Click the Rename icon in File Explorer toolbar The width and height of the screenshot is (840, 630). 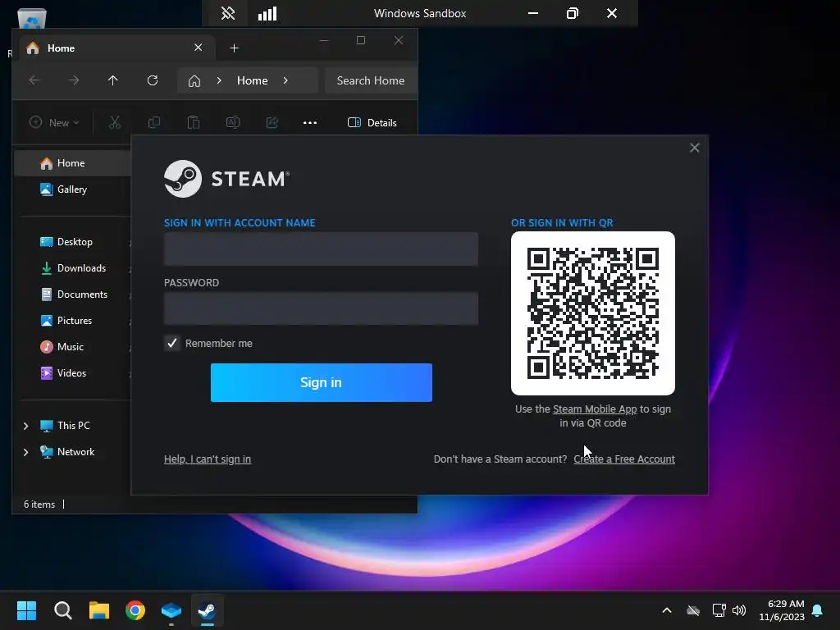click(x=233, y=123)
